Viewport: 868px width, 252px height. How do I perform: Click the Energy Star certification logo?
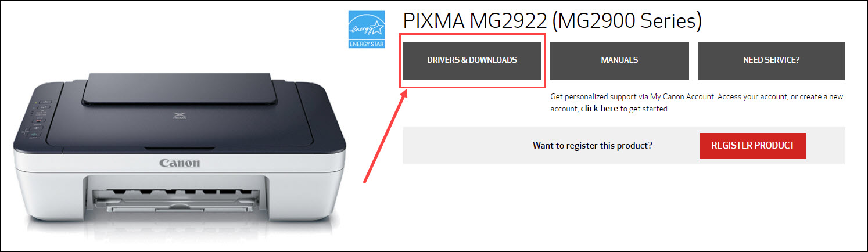[367, 30]
